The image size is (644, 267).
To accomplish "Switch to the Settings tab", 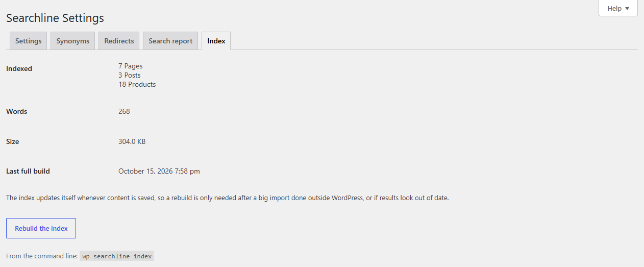I will (x=29, y=41).
